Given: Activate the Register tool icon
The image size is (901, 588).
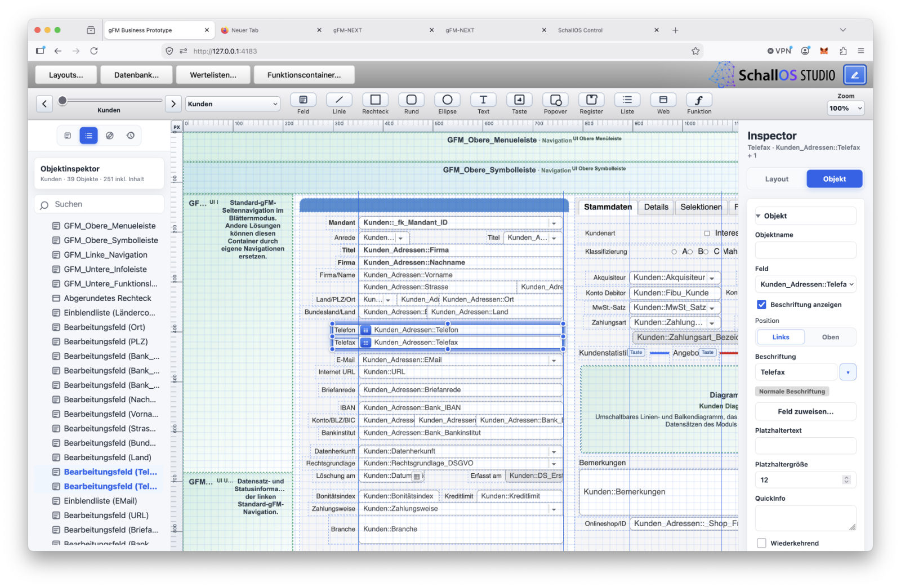Looking at the screenshot, I should pos(591,100).
